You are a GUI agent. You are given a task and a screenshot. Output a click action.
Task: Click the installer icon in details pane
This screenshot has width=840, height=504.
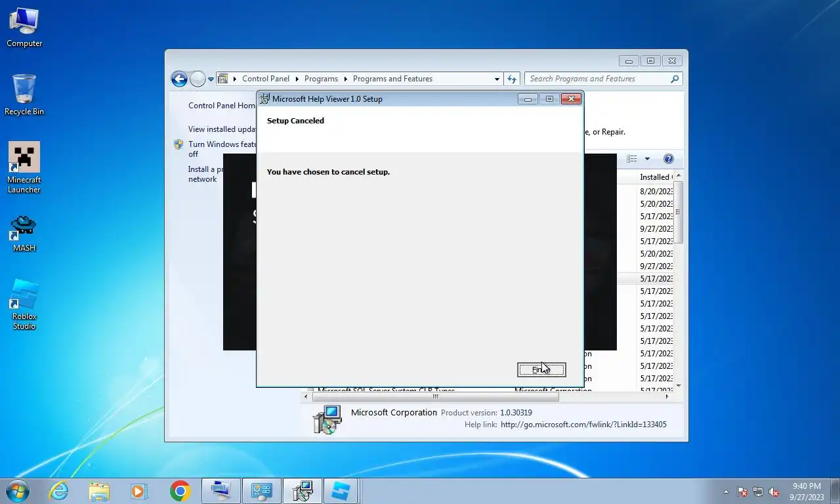pos(327,419)
